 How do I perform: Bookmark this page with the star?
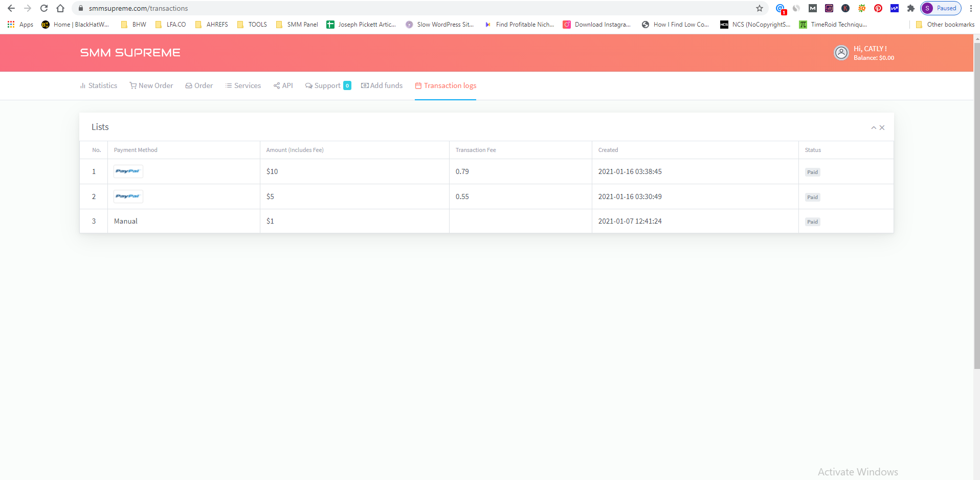pos(760,8)
